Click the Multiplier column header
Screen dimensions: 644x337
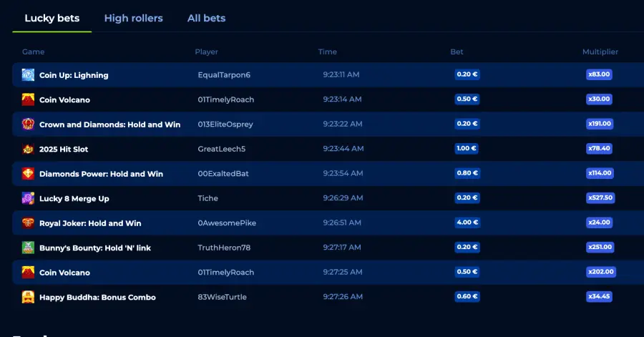pos(600,52)
